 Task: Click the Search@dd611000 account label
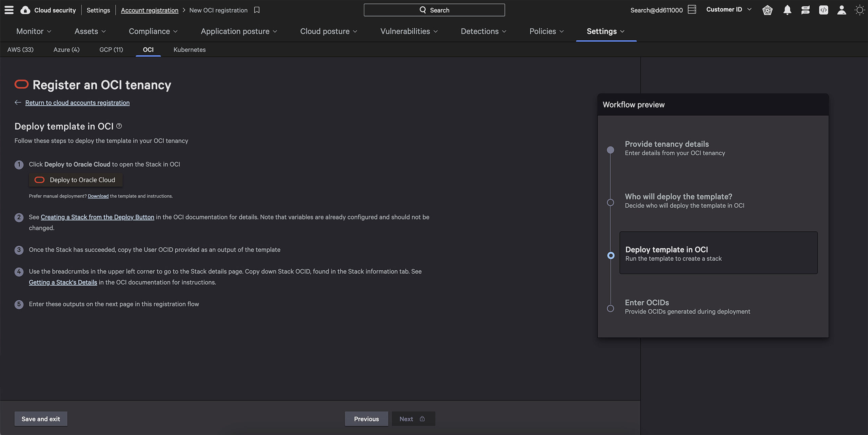tap(656, 10)
